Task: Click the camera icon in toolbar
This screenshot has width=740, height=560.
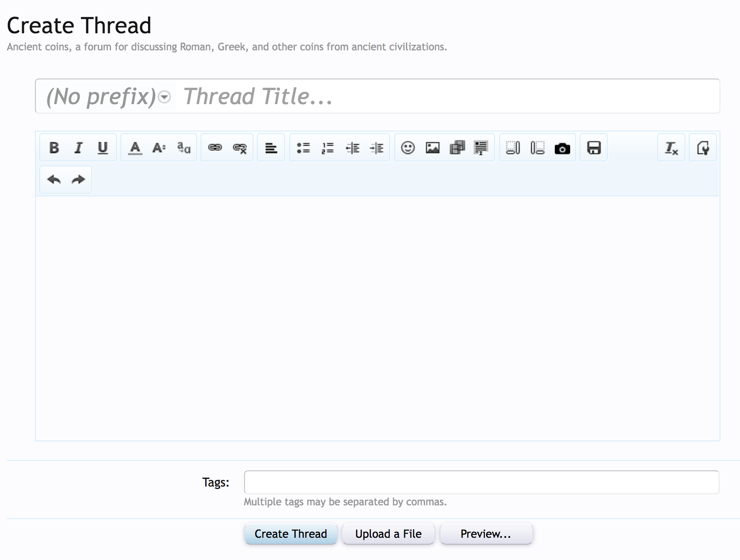Action: click(x=562, y=148)
